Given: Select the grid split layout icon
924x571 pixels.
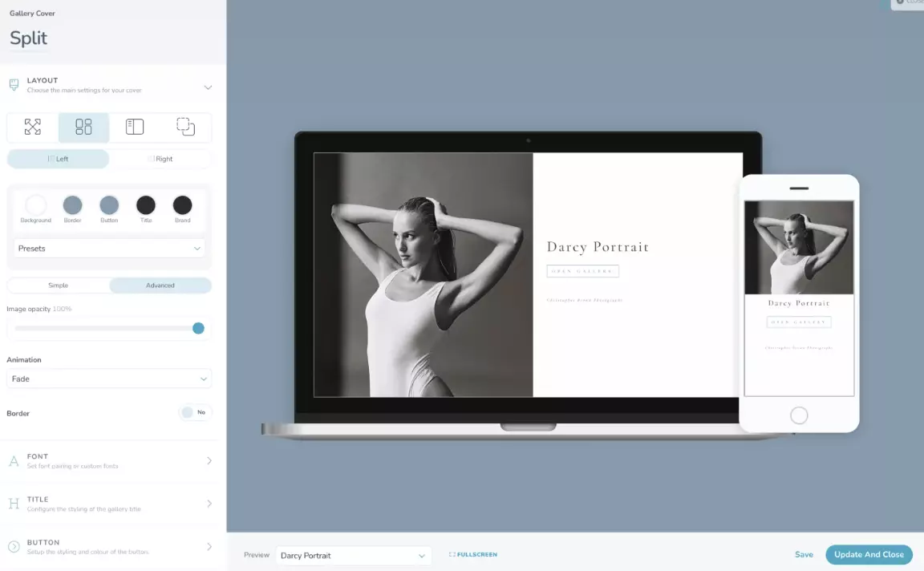Looking at the screenshot, I should pos(83,127).
